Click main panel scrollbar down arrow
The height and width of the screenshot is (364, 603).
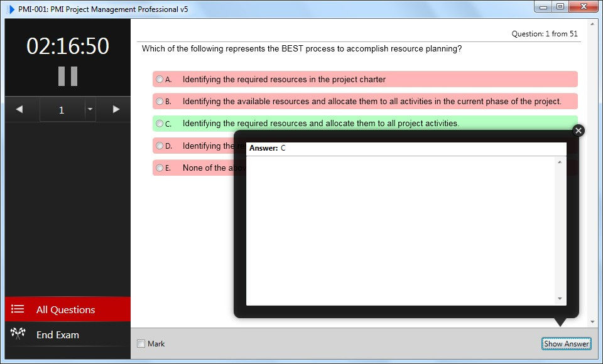592,322
